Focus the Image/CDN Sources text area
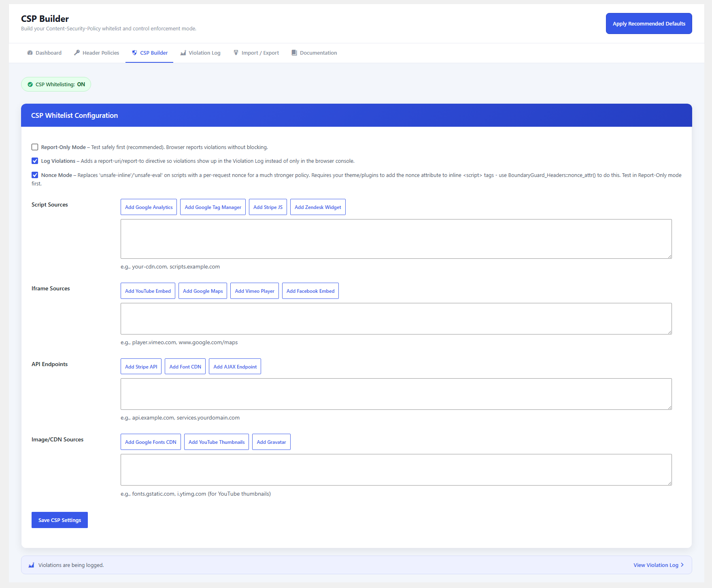The height and width of the screenshot is (588, 712). point(396,470)
